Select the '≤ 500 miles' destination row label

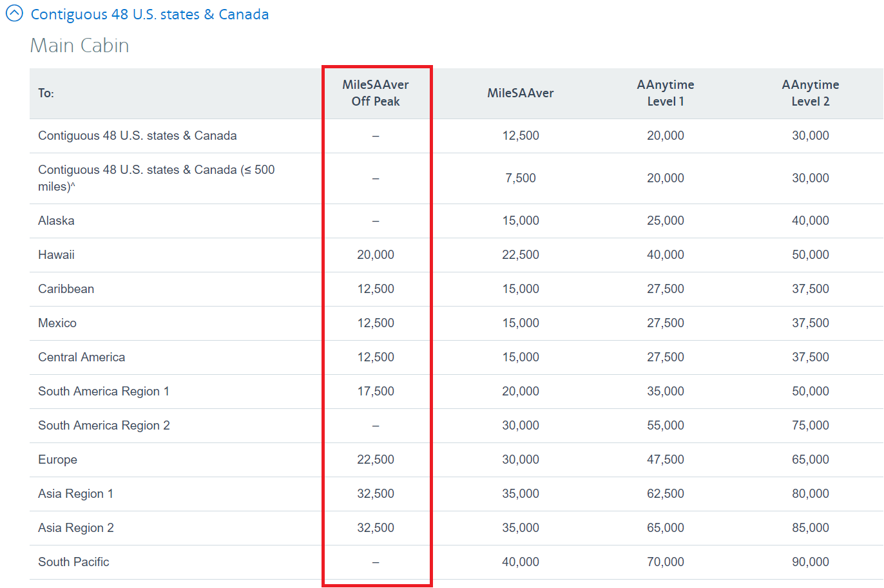157,178
